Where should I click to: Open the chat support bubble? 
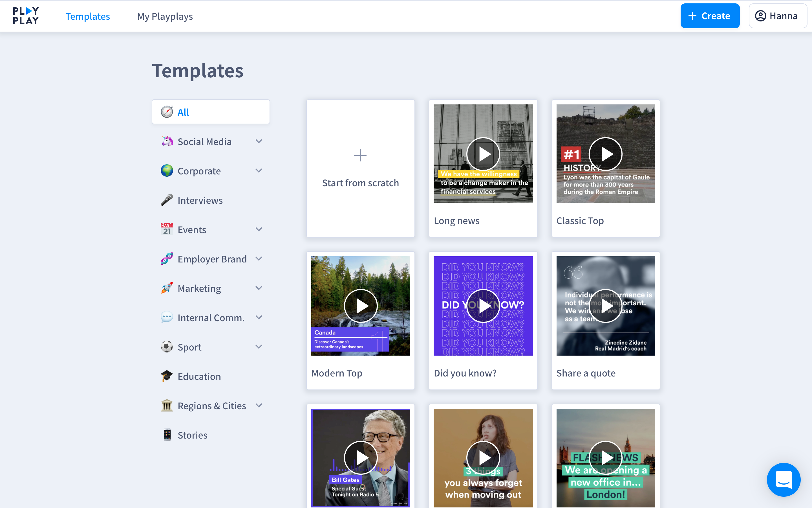click(x=784, y=479)
